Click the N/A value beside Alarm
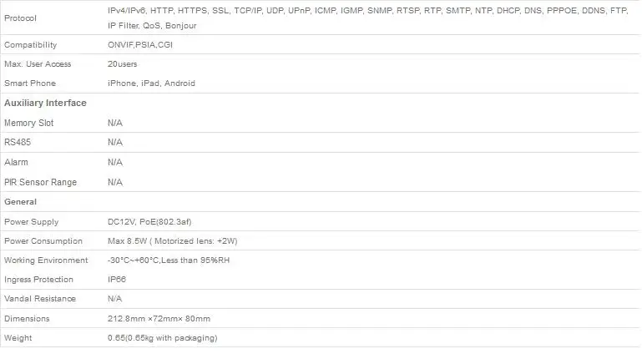642x364 pixels. [115, 162]
